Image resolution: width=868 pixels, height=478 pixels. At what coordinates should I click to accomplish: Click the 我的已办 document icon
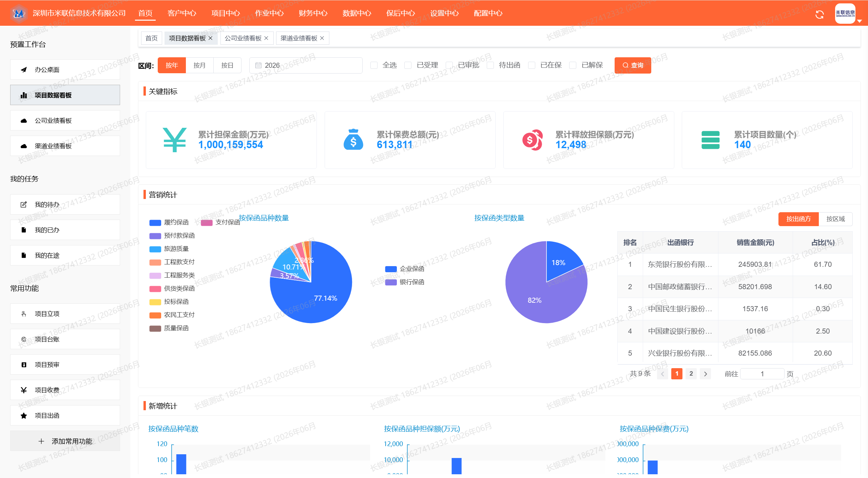coord(24,230)
